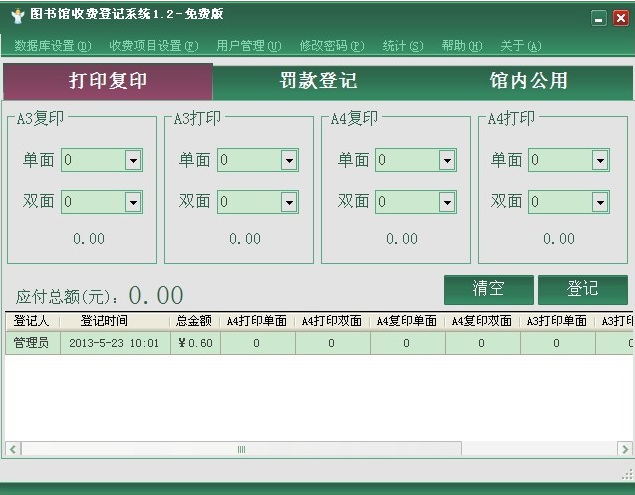
Task: Select the ¥0.60 amount cell
Action: tap(195, 343)
